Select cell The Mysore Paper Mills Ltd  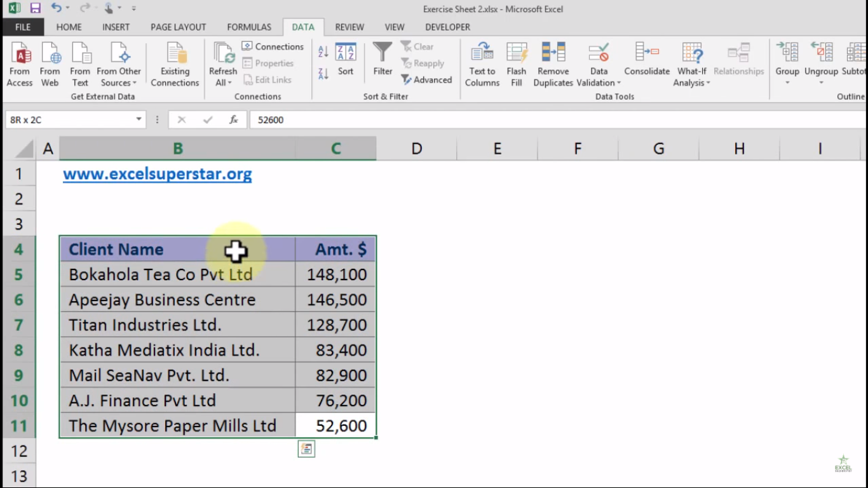click(x=177, y=426)
